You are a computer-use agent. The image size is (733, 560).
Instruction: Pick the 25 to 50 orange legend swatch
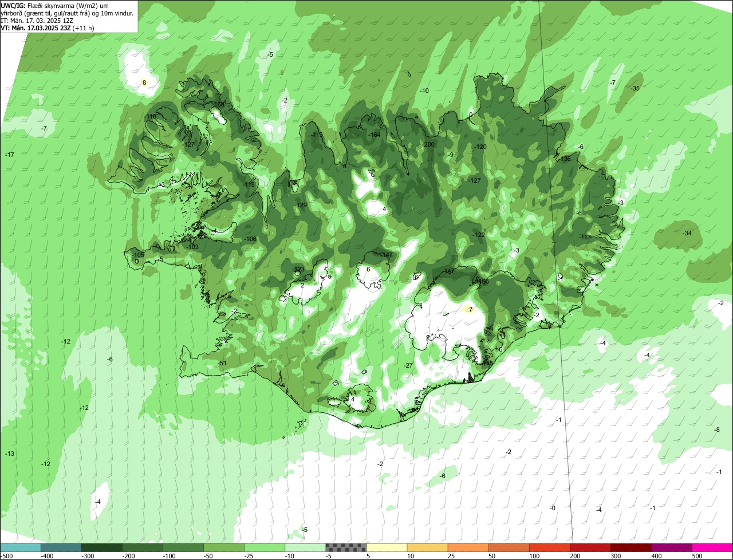tap(468, 547)
